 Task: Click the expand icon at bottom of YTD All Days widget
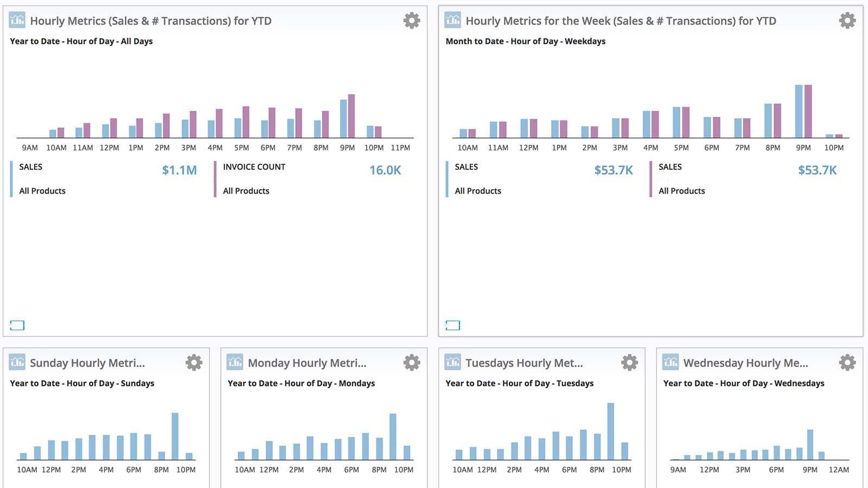point(17,325)
